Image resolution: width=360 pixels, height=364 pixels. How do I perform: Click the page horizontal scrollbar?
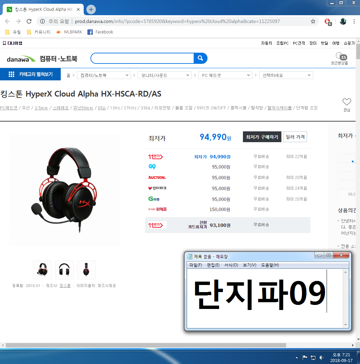[177, 345]
